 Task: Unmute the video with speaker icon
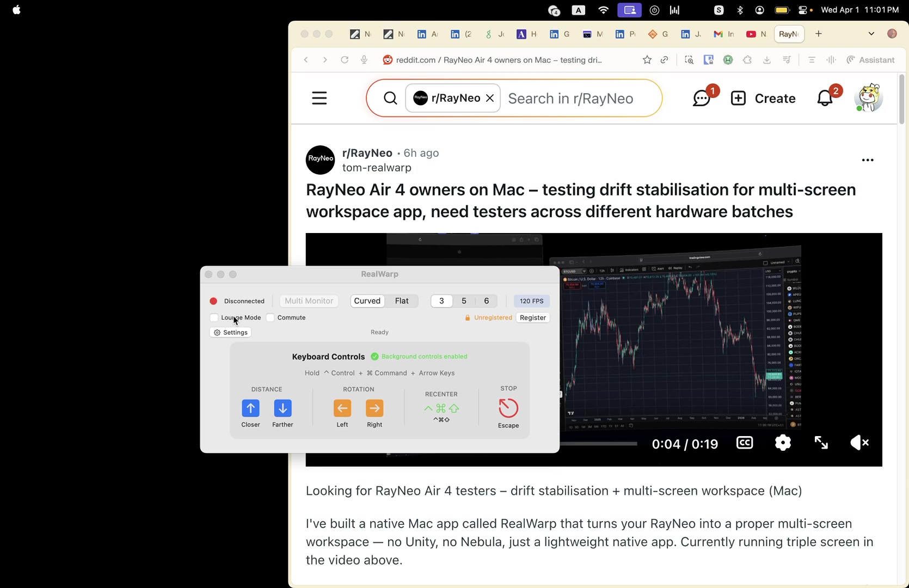(x=859, y=443)
